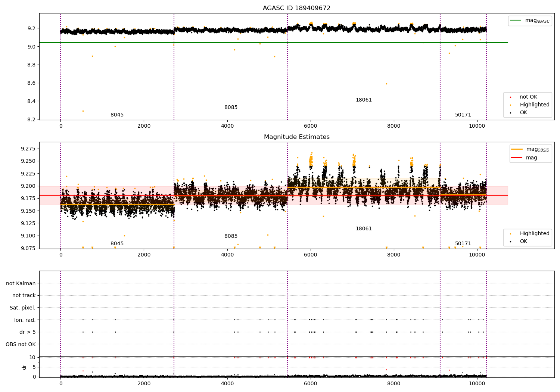Click y-axis tick 9.275 in middle plot
This screenshot has width=560, height=392.
tap(29, 149)
